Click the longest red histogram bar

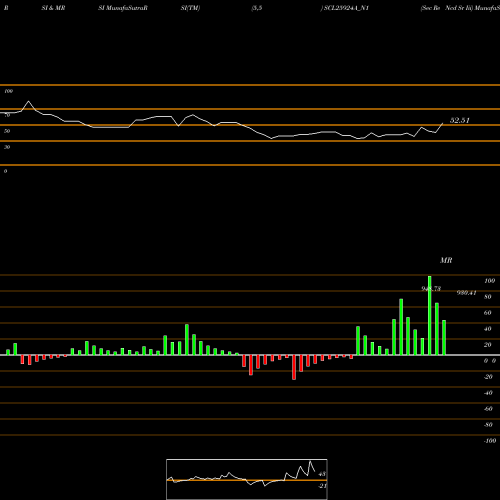click(x=294, y=367)
